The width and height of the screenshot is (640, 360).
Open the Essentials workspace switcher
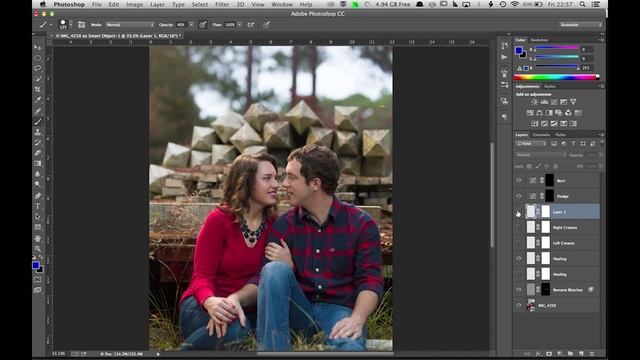coord(581,24)
